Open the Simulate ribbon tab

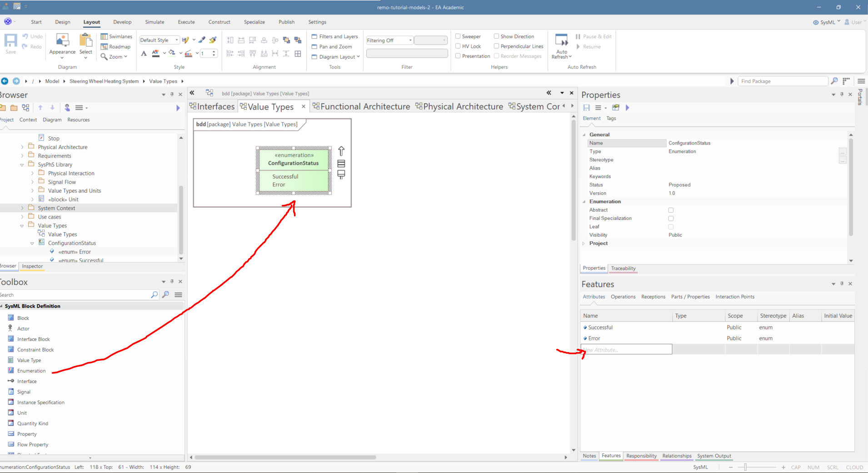[x=155, y=22]
